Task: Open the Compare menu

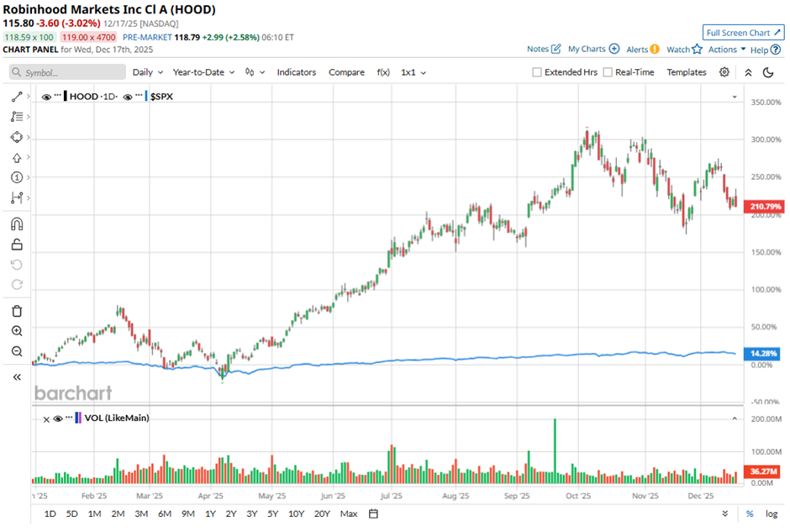Action: click(x=346, y=72)
